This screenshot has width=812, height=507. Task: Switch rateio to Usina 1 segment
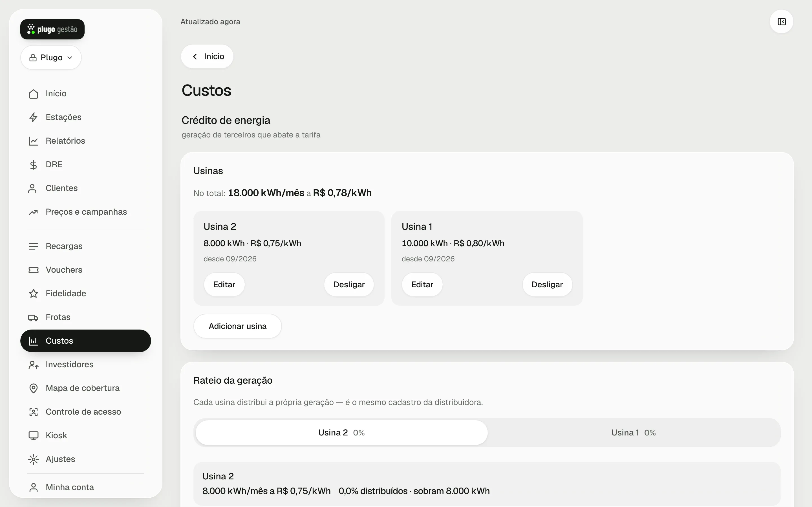point(634,433)
